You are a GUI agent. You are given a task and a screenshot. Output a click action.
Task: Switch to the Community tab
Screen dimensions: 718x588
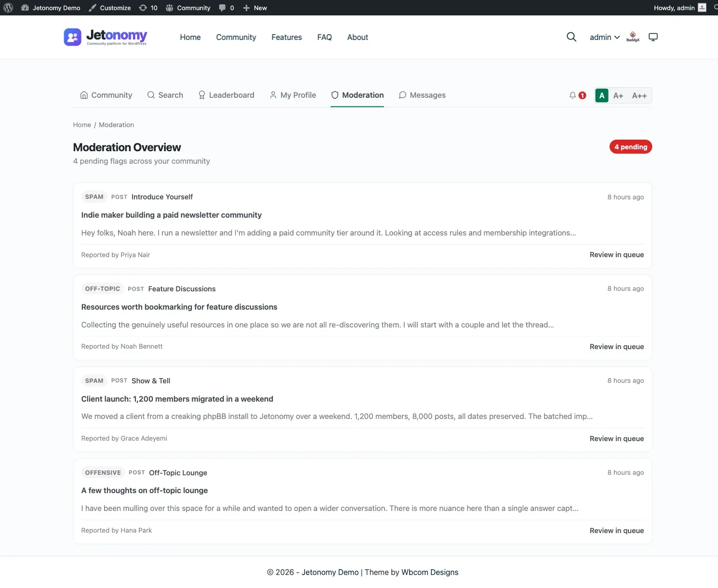tap(106, 95)
